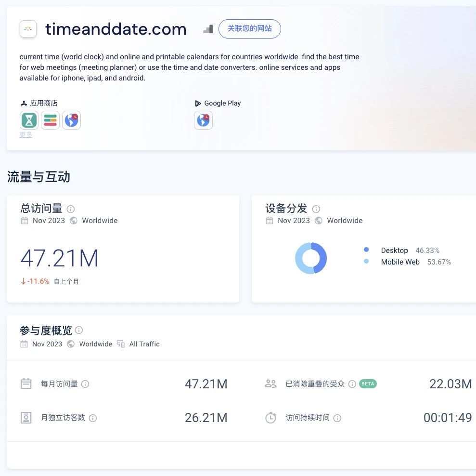Image resolution: width=476 pixels, height=476 pixels.
Task: Click the BETA badge
Action: pyautogui.click(x=368, y=384)
